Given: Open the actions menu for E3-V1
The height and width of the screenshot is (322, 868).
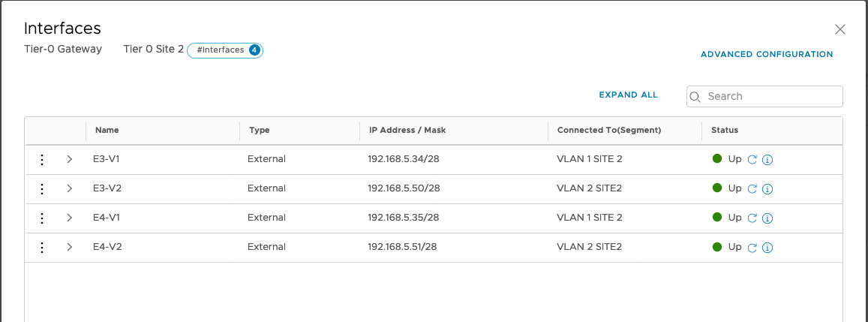Looking at the screenshot, I should pos(42,159).
